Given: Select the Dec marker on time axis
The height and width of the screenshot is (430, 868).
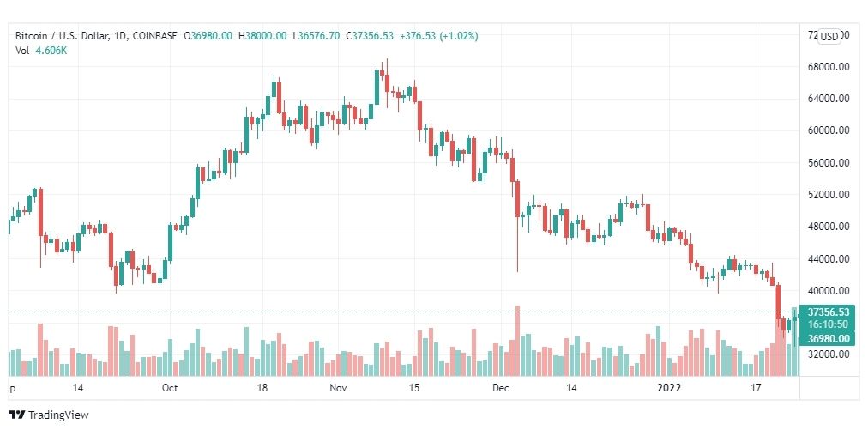Looking at the screenshot, I should pos(500,388).
